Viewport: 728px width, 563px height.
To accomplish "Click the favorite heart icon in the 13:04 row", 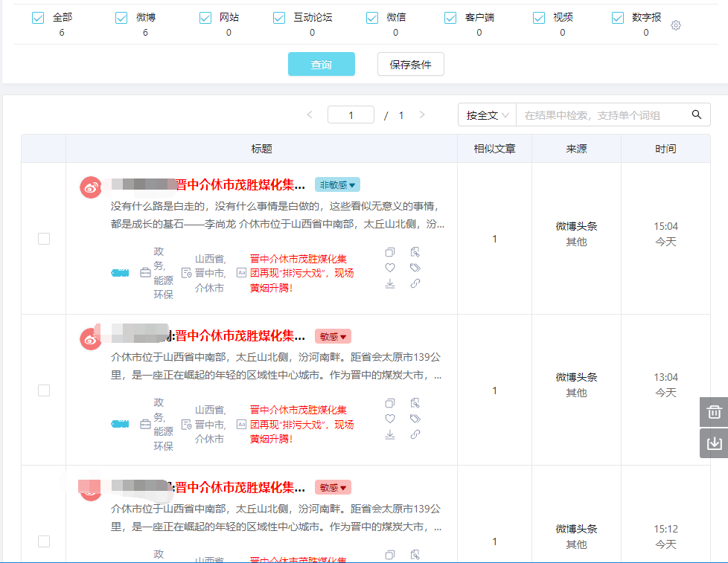I will 390,419.
